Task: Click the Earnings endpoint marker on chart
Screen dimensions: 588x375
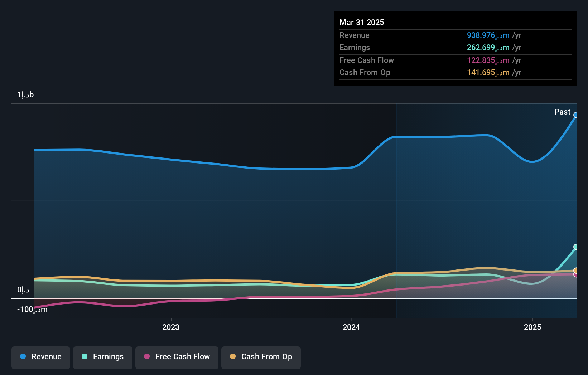Action: tap(576, 247)
